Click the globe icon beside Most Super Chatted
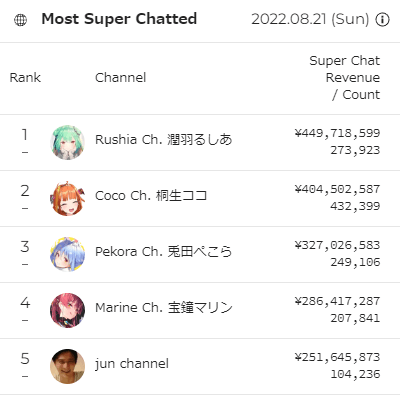The height and width of the screenshot is (395, 400). [20, 20]
